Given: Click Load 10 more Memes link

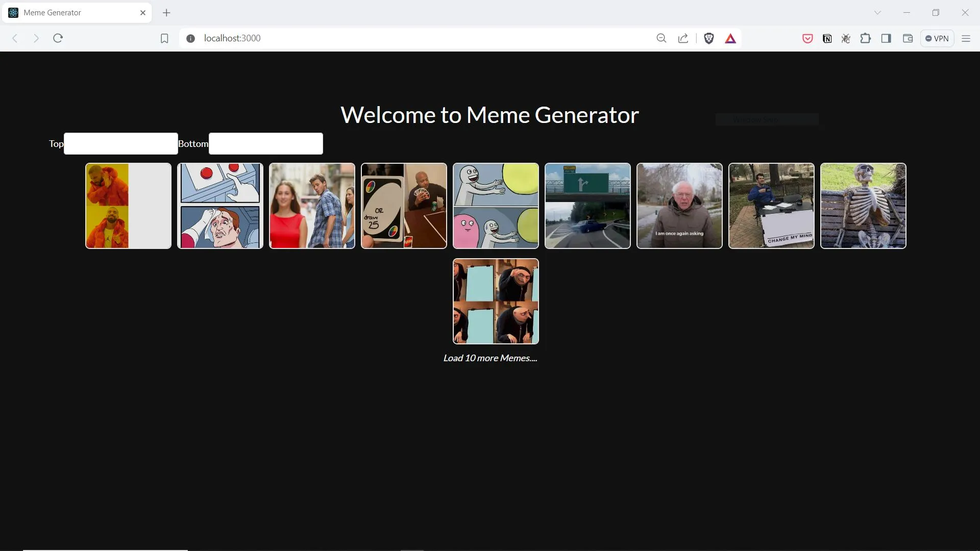Looking at the screenshot, I should [x=490, y=358].
